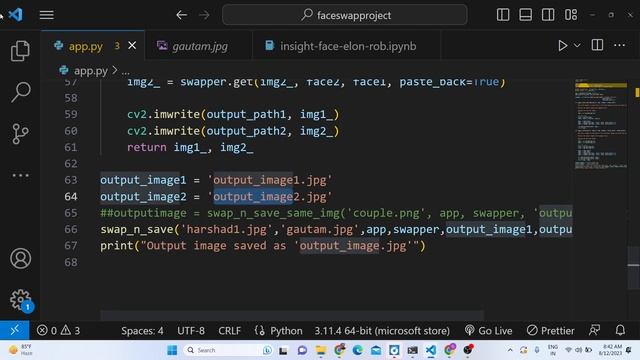Split the editor to the right
The image size is (640, 360).
[x=597, y=45]
